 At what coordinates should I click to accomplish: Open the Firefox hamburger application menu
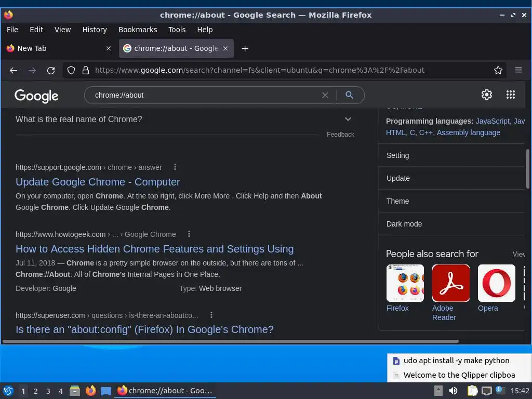518,70
